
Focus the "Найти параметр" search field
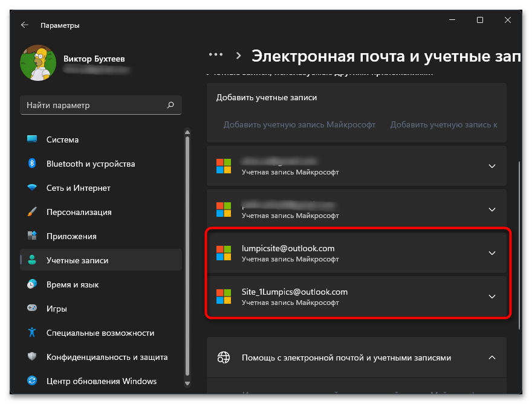point(101,105)
